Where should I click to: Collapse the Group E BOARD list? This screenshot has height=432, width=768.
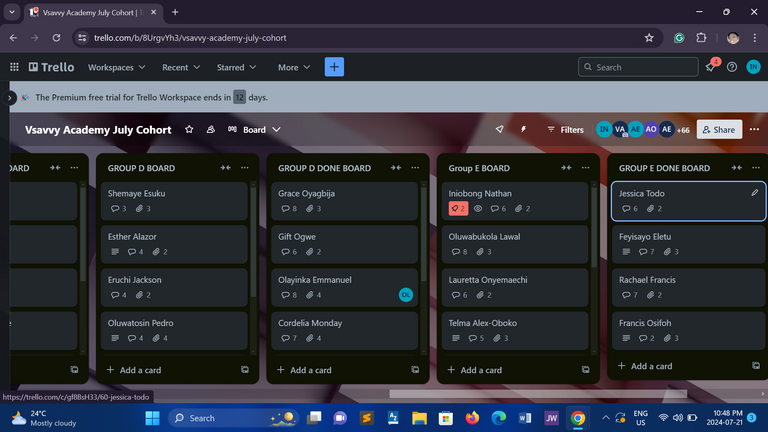[567, 168]
